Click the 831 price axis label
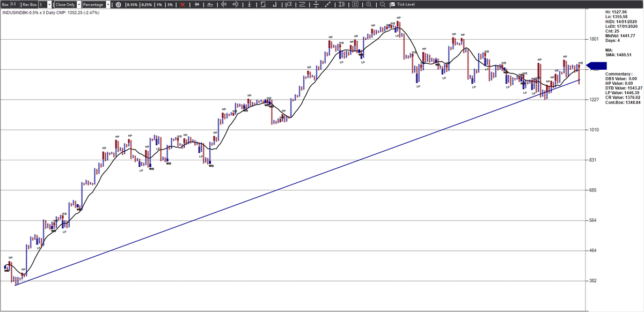644x312 pixels. 592,160
